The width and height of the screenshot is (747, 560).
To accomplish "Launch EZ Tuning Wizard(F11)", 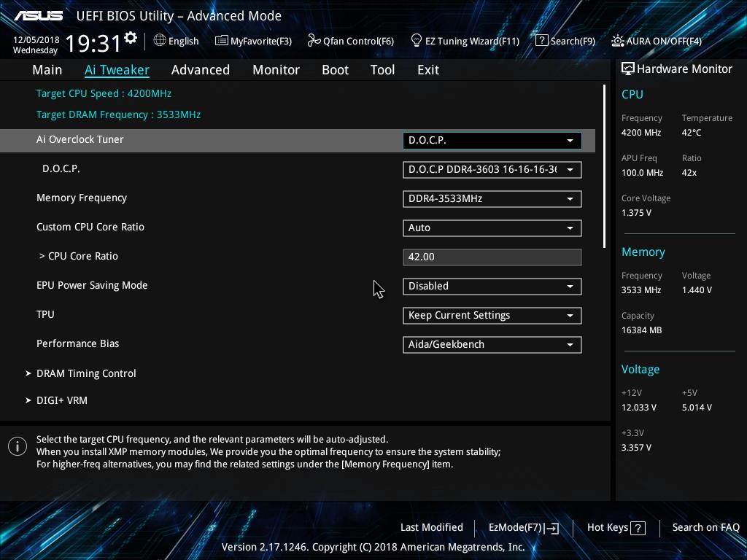I will point(465,41).
